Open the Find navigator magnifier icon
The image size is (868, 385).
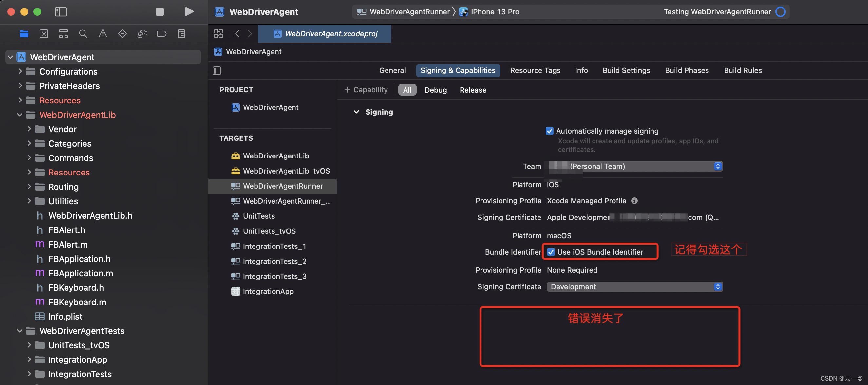(x=83, y=34)
